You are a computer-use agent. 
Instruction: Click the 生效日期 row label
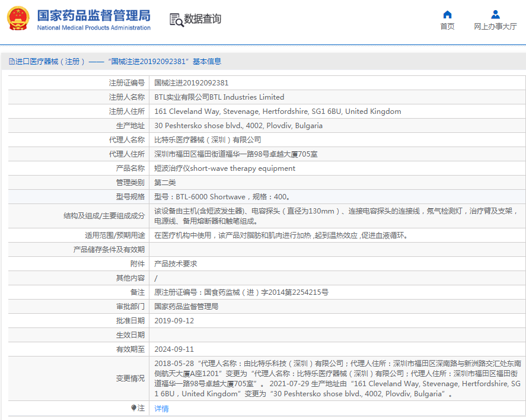(130, 335)
